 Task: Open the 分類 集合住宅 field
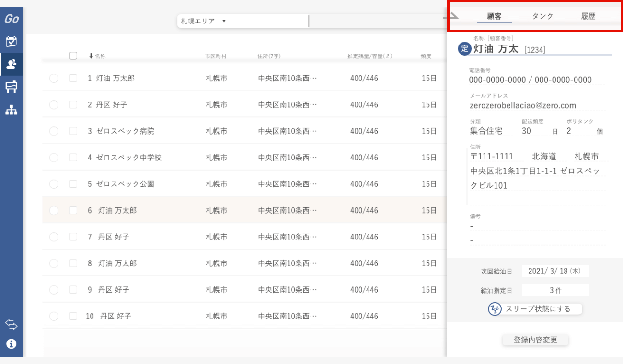click(x=491, y=131)
